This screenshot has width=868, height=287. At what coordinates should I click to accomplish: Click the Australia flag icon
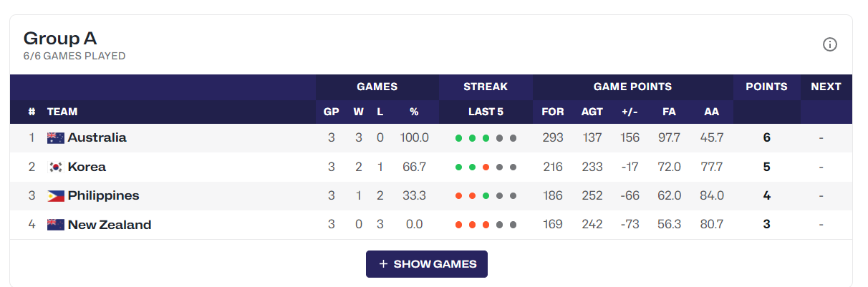tap(56, 138)
